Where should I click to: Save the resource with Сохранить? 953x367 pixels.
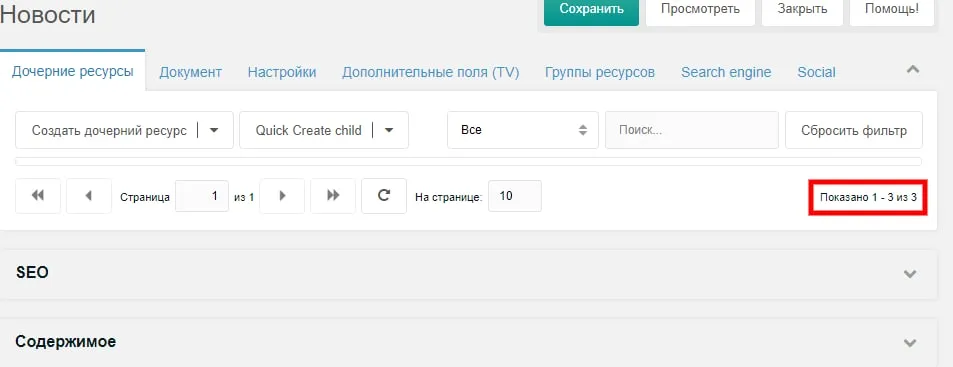tap(591, 9)
